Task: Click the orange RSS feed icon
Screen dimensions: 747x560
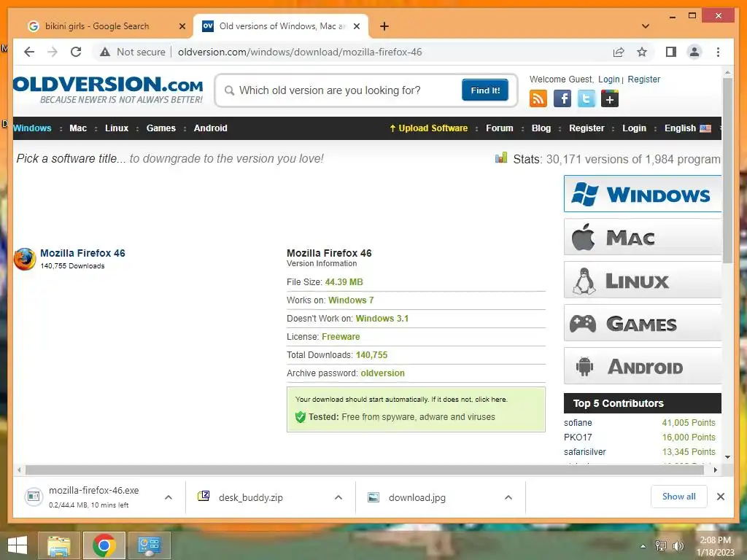Action: [x=538, y=98]
